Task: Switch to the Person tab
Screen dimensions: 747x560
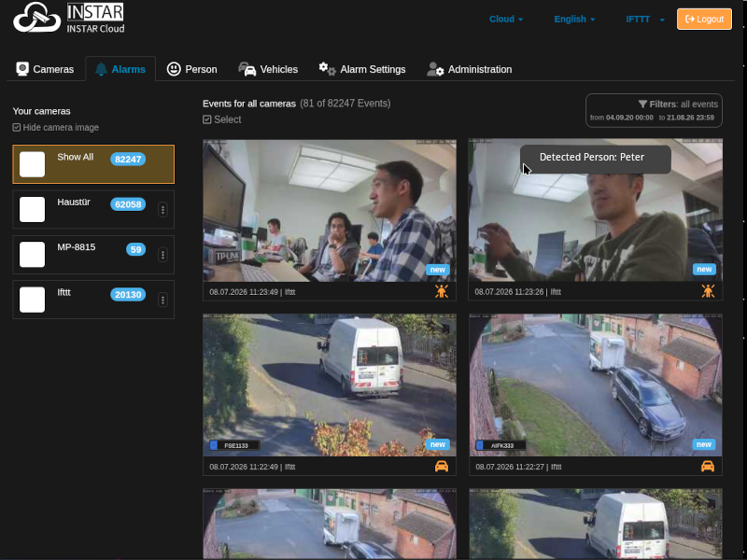Action: pyautogui.click(x=192, y=69)
